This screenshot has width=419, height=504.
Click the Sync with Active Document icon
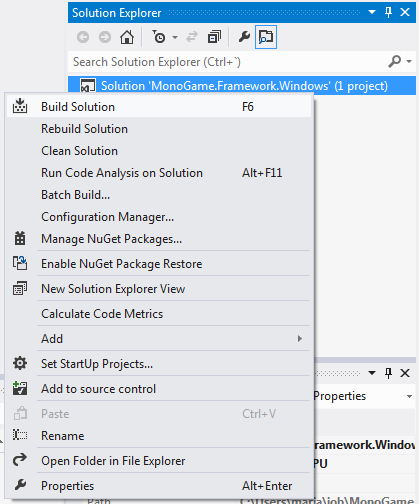click(x=192, y=37)
